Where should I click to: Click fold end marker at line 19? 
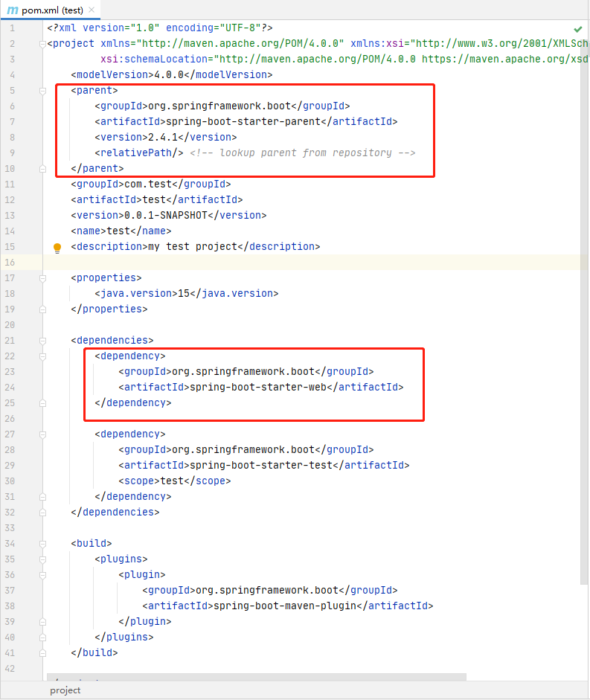(x=43, y=309)
